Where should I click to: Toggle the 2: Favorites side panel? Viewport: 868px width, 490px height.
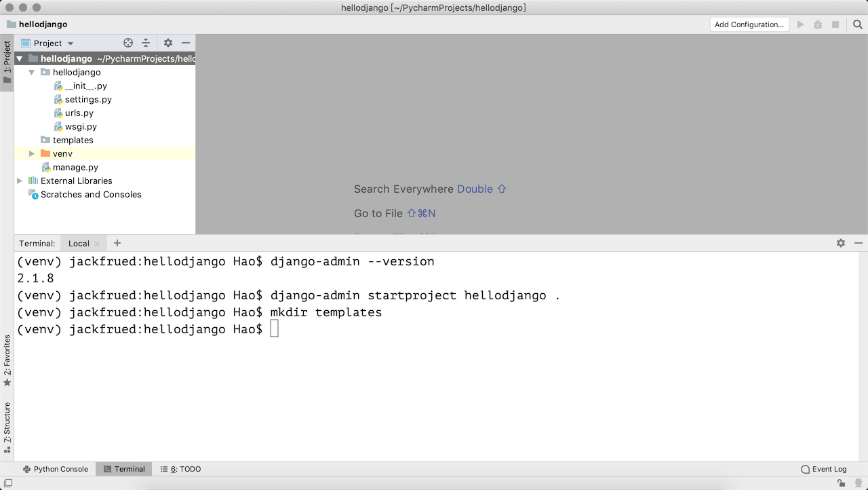pos(7,360)
